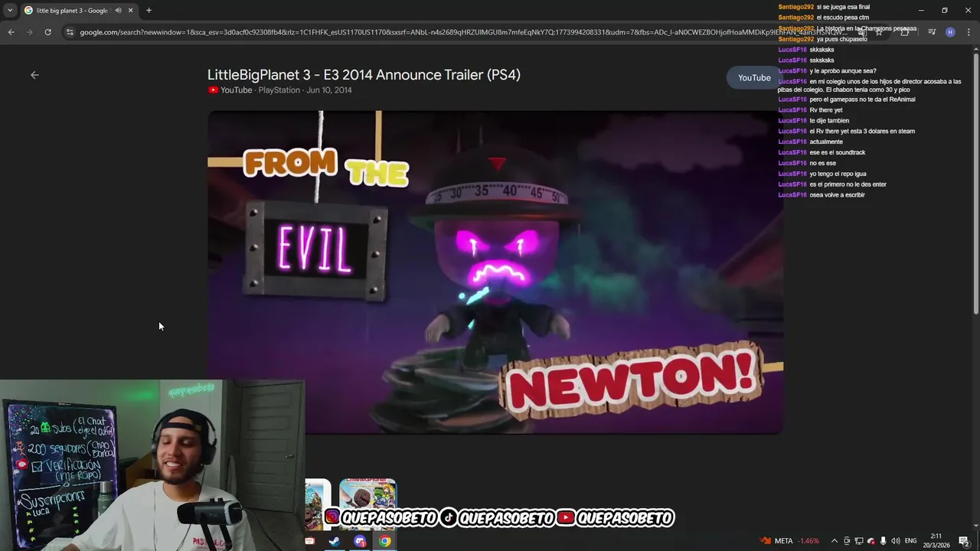Viewport: 980px width, 551px height.
Task: Click the 'Jun 10, 2014' upload date
Action: click(x=329, y=90)
